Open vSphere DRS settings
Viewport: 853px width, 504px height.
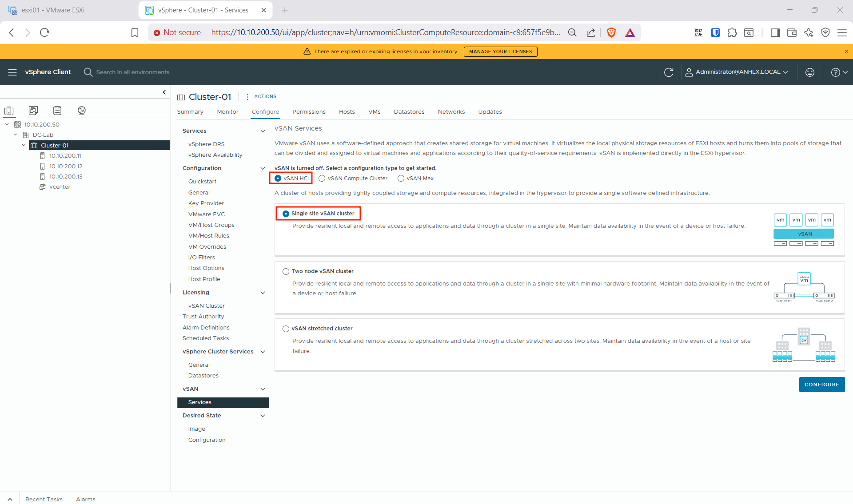point(206,144)
